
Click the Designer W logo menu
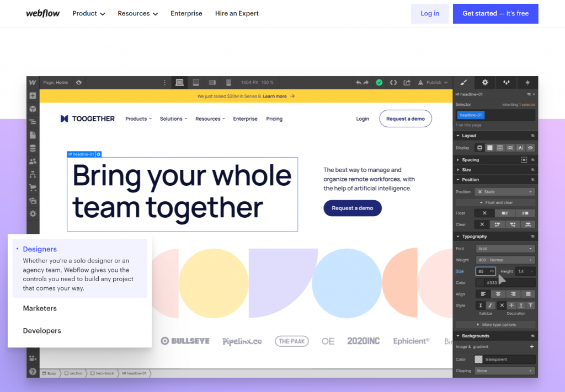tap(33, 83)
